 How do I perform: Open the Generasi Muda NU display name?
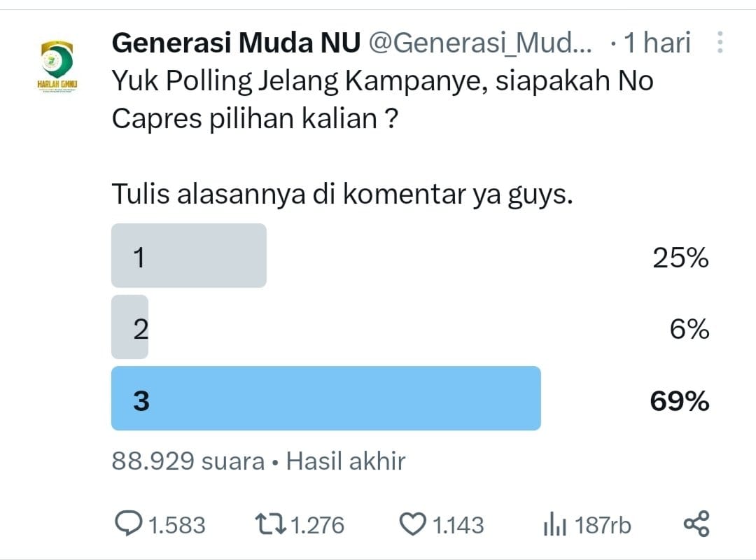coord(237,43)
